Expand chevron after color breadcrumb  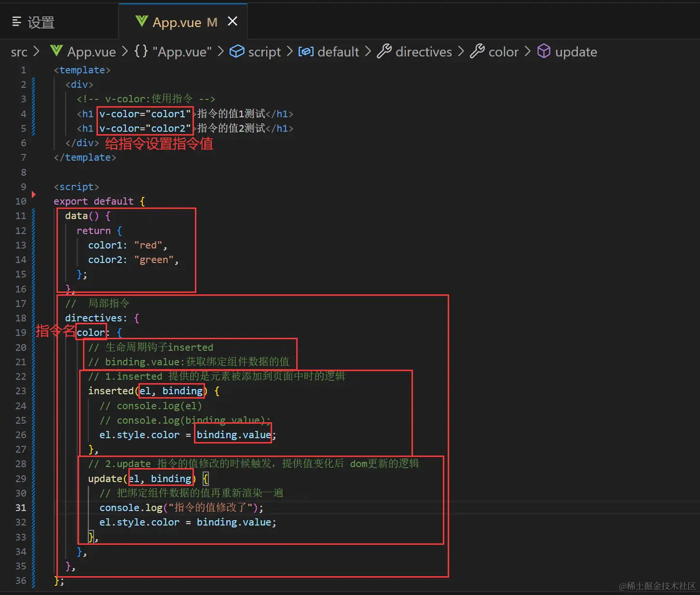pyautogui.click(x=527, y=51)
